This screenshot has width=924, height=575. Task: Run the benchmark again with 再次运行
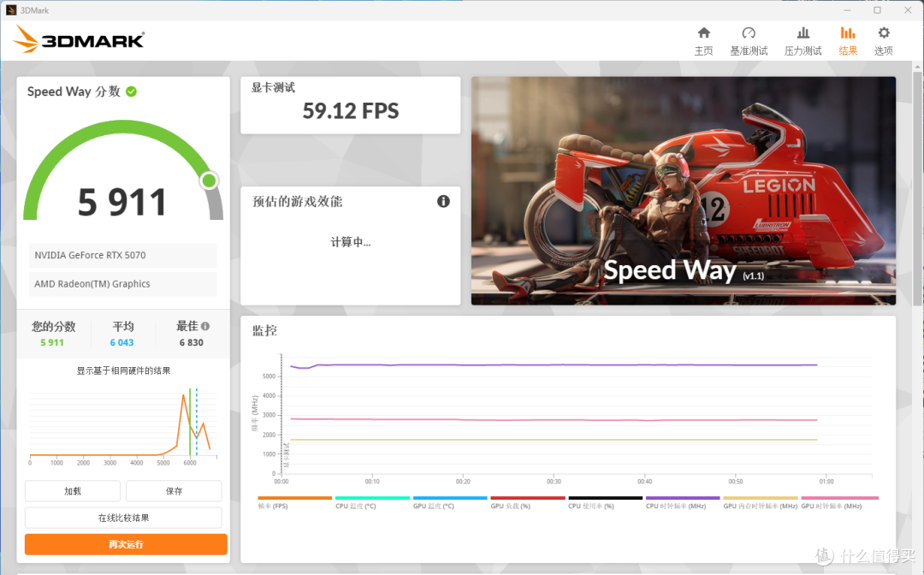click(x=126, y=544)
